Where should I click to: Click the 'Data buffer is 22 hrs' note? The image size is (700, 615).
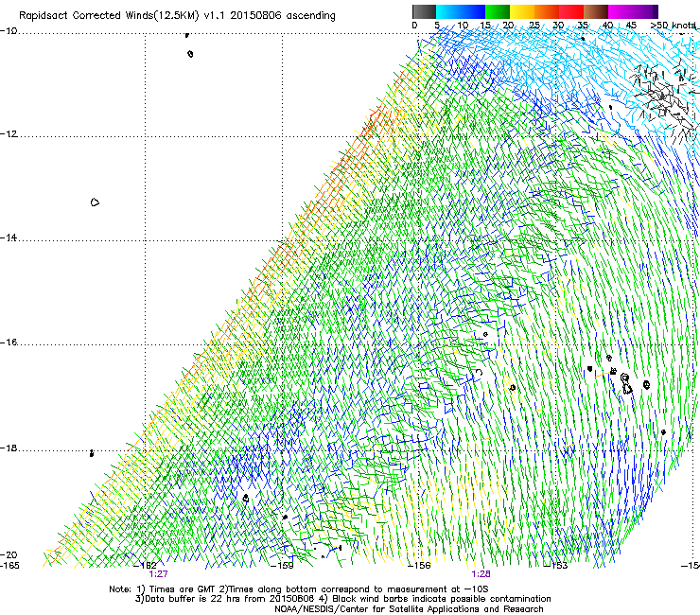342,599
